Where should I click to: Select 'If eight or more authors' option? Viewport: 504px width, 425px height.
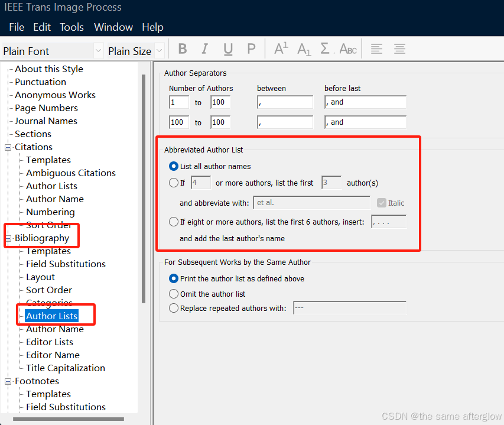click(x=174, y=222)
